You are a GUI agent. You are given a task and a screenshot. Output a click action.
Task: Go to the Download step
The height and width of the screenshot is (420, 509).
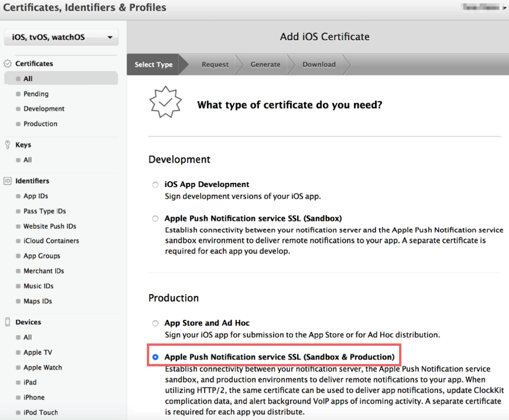319,65
